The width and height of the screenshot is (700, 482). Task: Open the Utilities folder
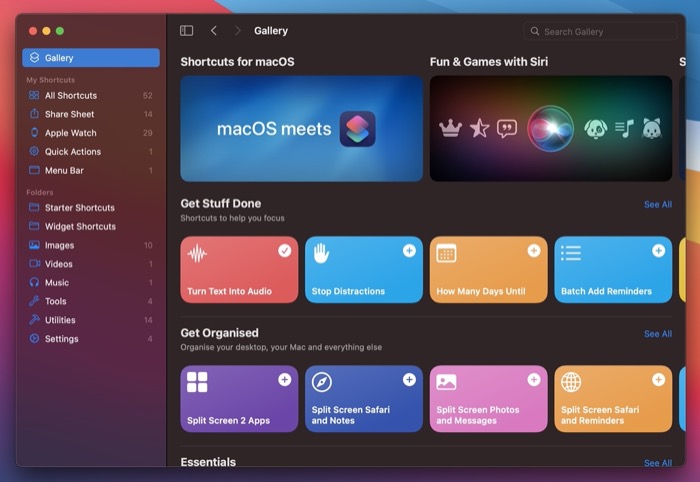click(91, 320)
